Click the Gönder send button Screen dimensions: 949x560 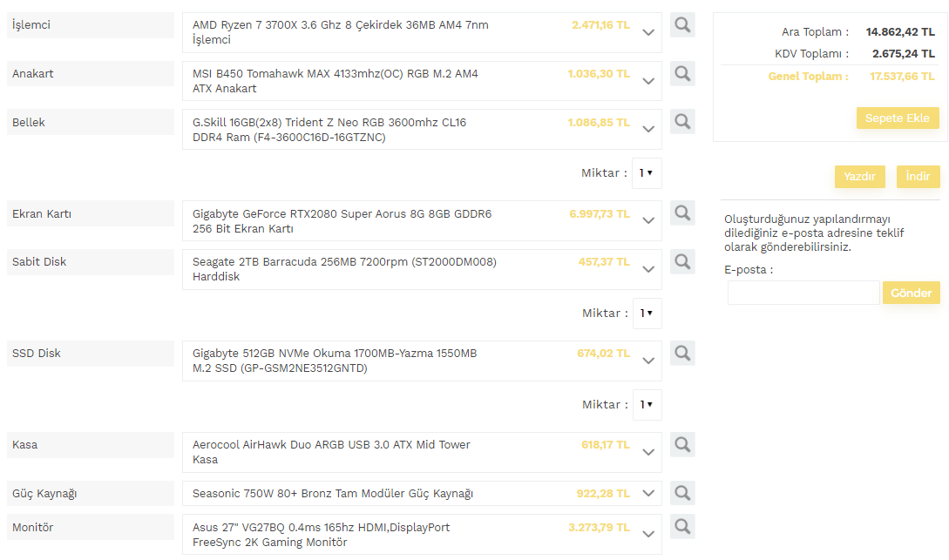click(x=911, y=293)
